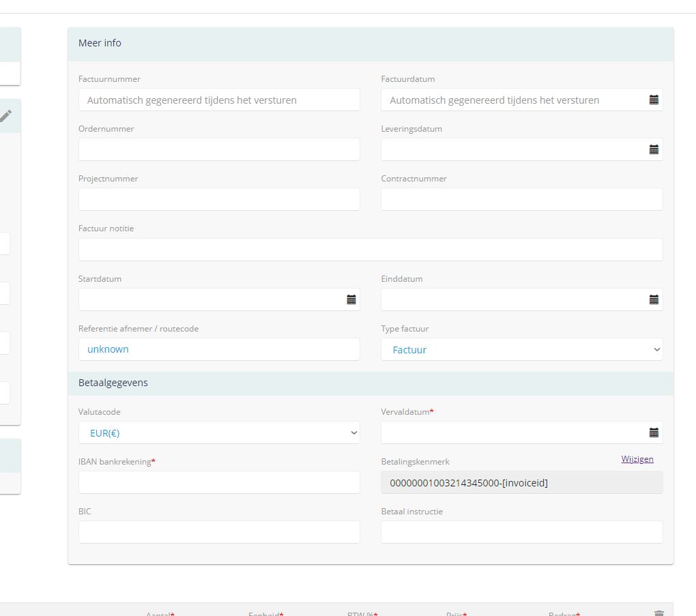Click the Wijzigen link

point(637,459)
